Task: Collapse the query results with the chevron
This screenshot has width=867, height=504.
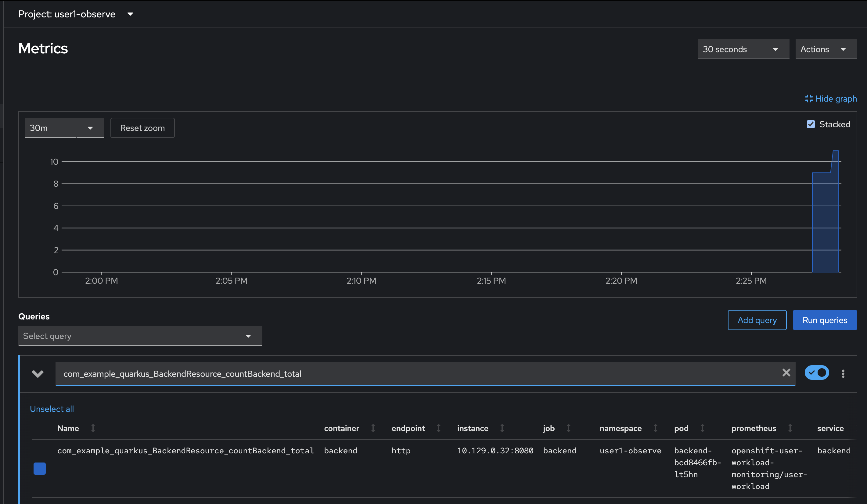Action: [38, 374]
